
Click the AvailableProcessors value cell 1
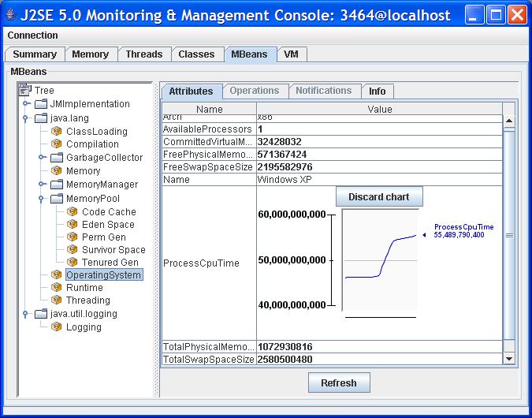pos(380,129)
